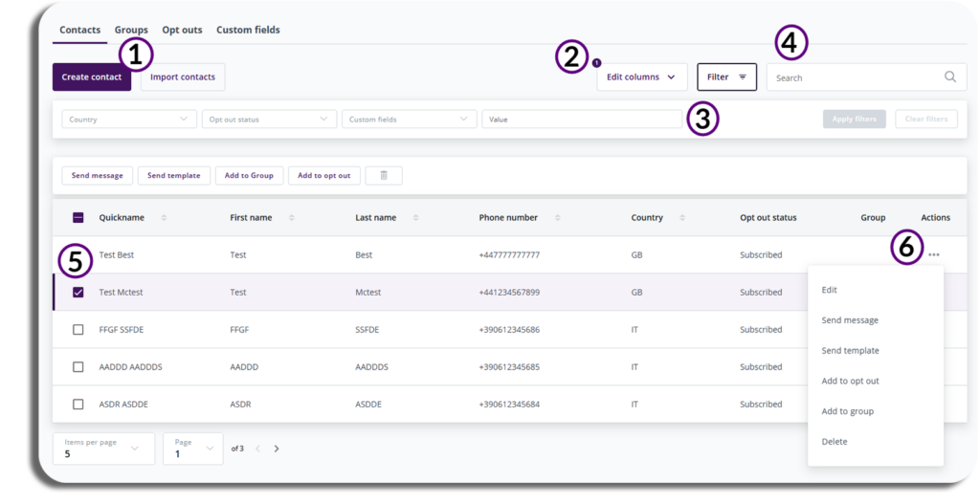Image resolution: width=980 pixels, height=504 pixels.
Task: Sort by Country column arrows
Action: pyautogui.click(x=682, y=217)
